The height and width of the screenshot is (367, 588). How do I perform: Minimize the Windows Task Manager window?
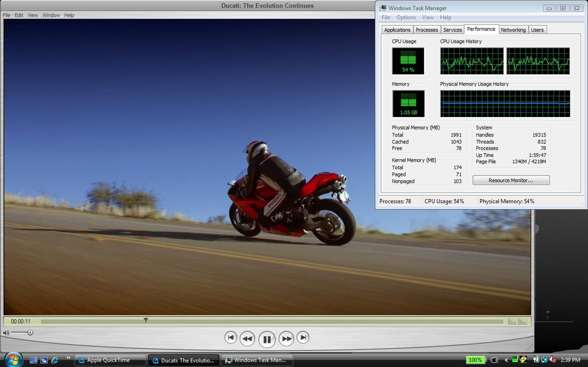549,8
